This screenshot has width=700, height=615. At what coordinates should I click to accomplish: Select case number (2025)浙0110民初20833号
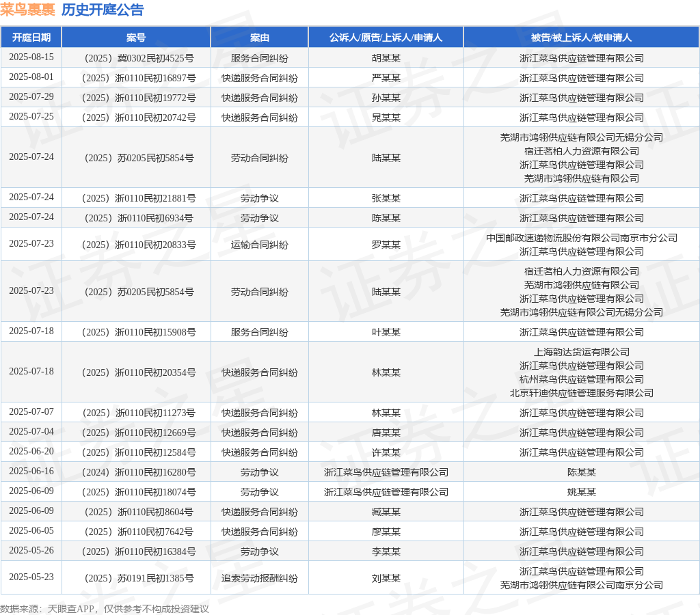[139, 245]
